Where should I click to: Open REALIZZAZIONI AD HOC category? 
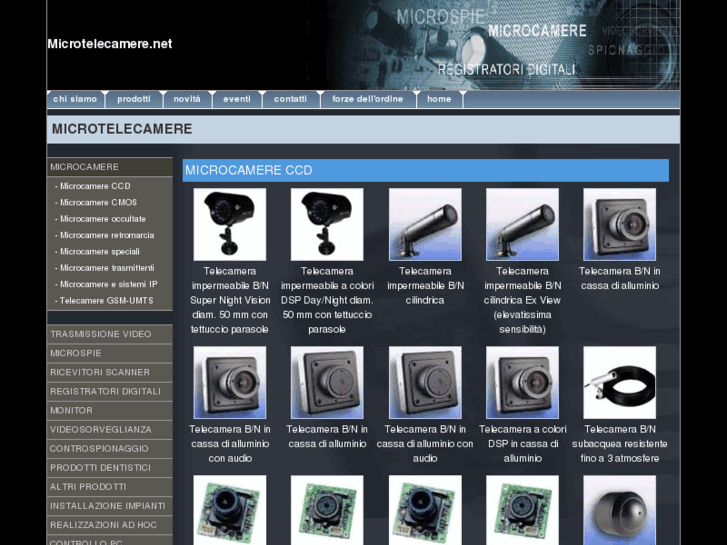coord(110,525)
